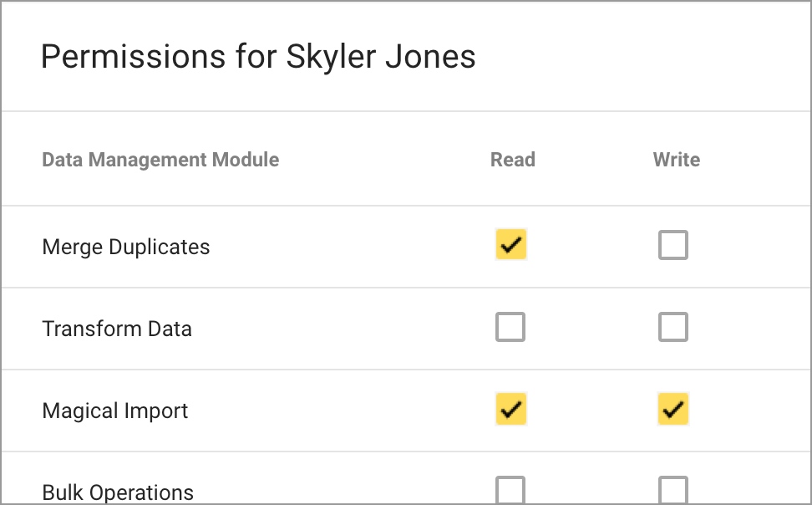Select the Data Management Module header label
This screenshot has width=812, height=505.
(x=160, y=160)
